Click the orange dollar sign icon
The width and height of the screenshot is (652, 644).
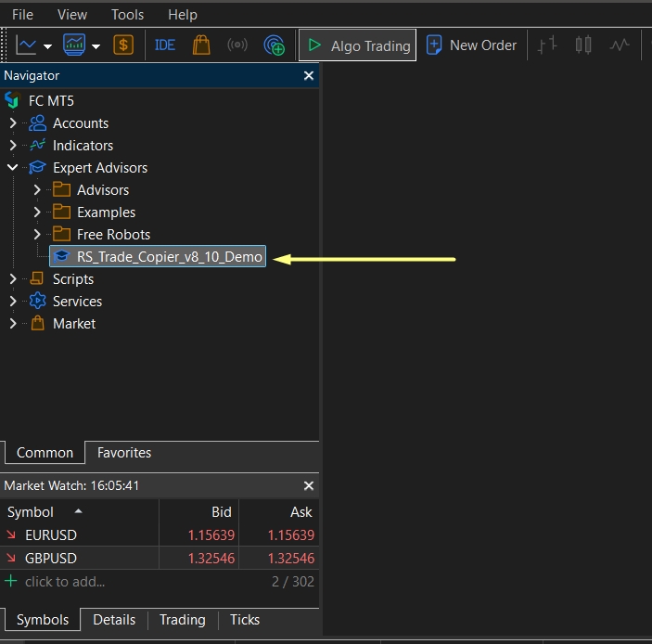point(123,45)
